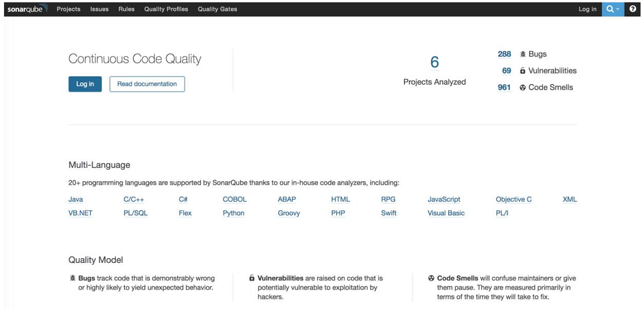Click the Projects Analyzed label
The height and width of the screenshot is (310, 644).
click(434, 82)
